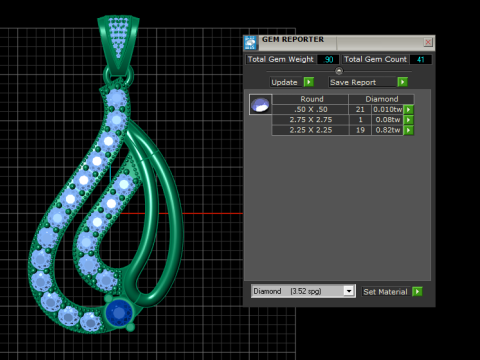Image resolution: width=480 pixels, height=360 pixels.
Task: Click the Set Material label
Action: [x=385, y=292]
